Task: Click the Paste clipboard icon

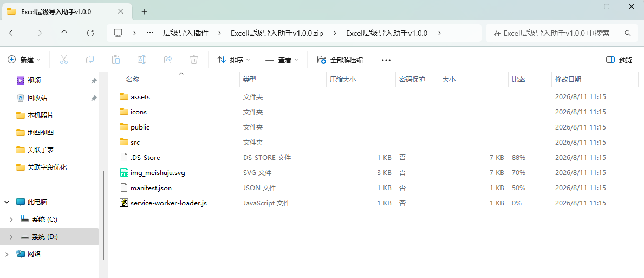Action: click(116, 60)
